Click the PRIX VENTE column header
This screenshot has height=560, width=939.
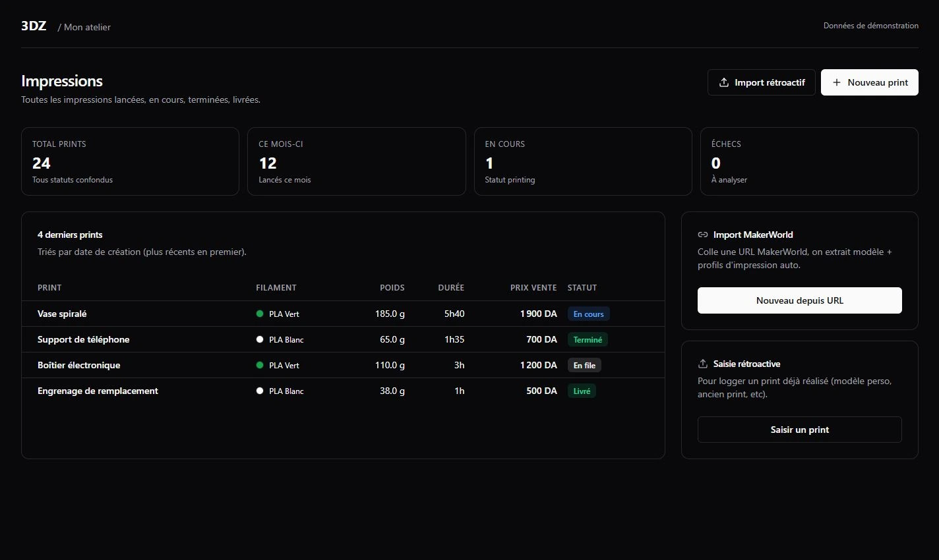tap(533, 288)
